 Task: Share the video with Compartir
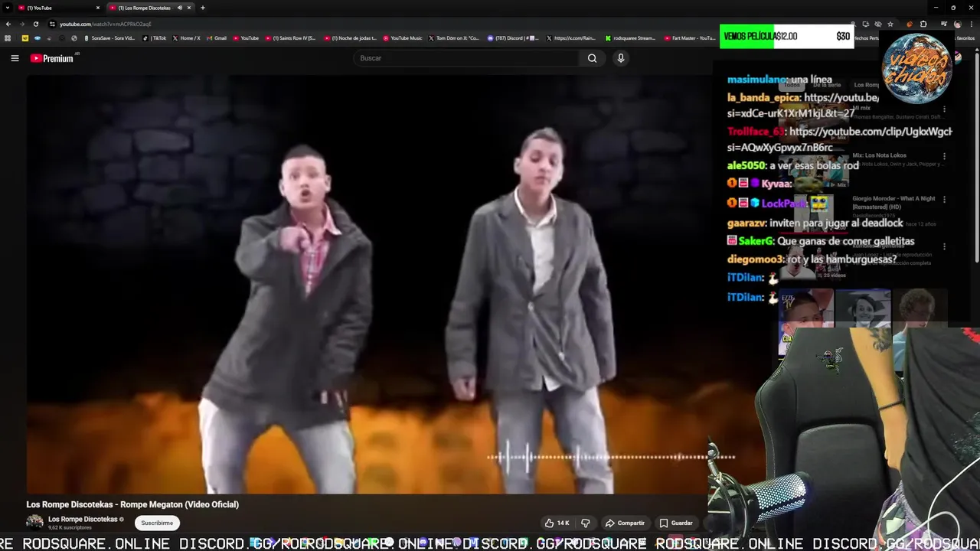[x=625, y=523]
